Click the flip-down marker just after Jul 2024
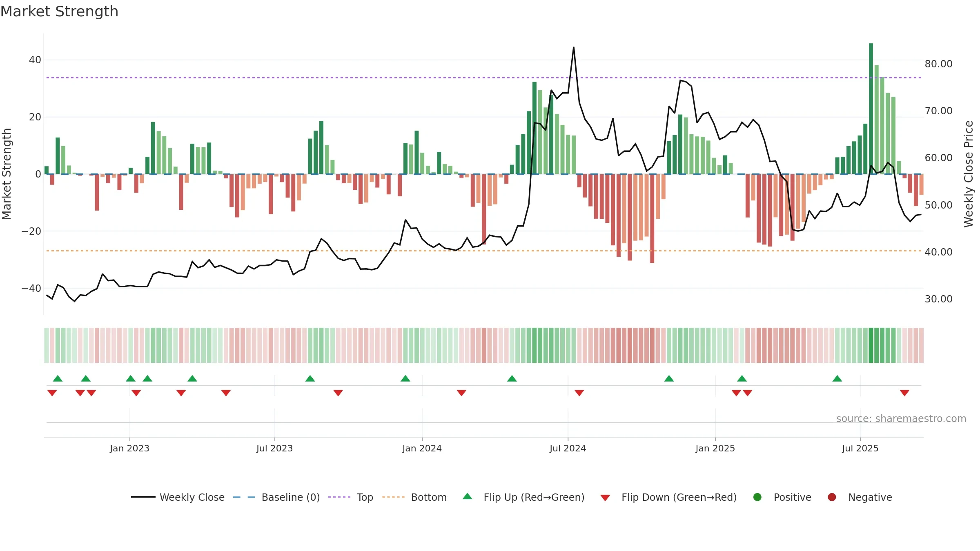The height and width of the screenshot is (551, 980). tap(579, 393)
